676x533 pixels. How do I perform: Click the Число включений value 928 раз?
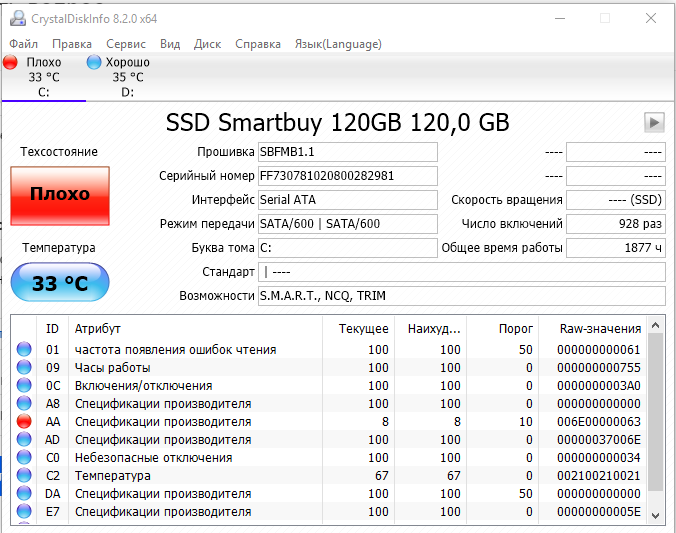click(x=616, y=224)
